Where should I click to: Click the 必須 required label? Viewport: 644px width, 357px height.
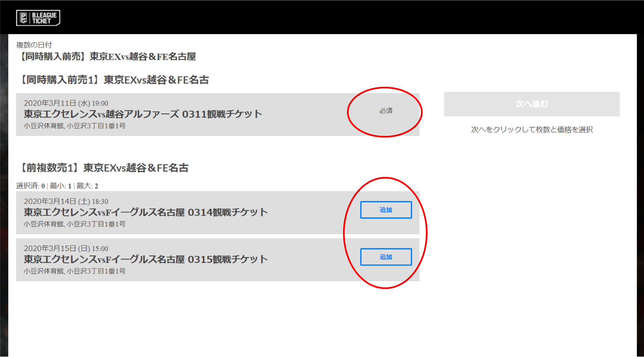click(x=386, y=111)
